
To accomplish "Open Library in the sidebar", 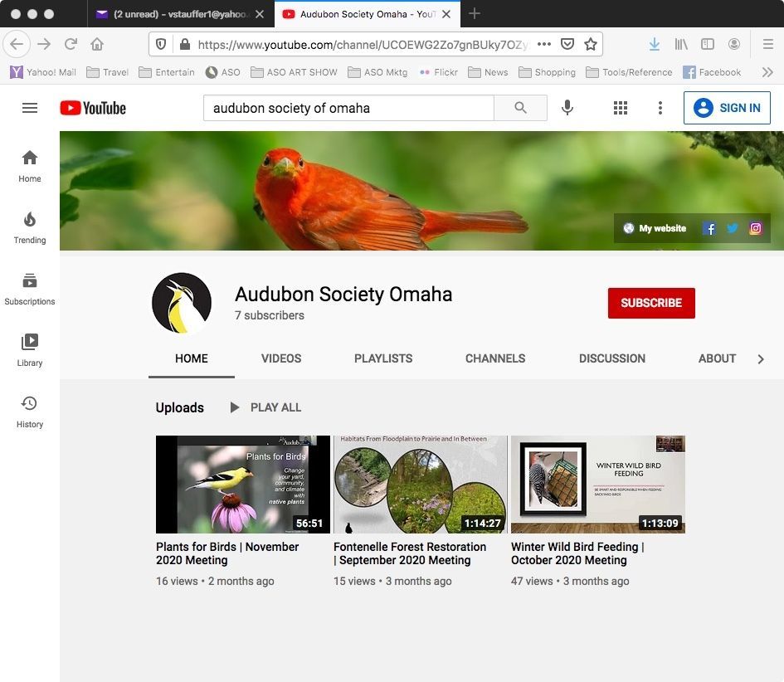I will (x=30, y=350).
